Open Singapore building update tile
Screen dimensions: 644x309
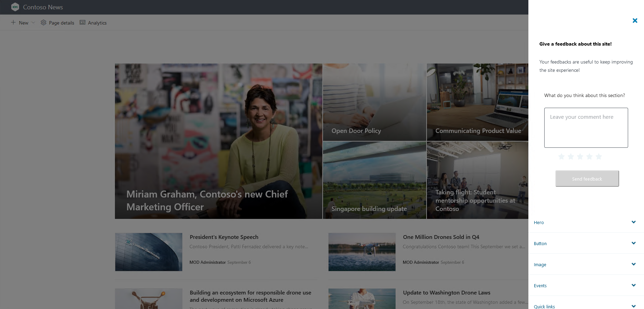click(x=374, y=180)
